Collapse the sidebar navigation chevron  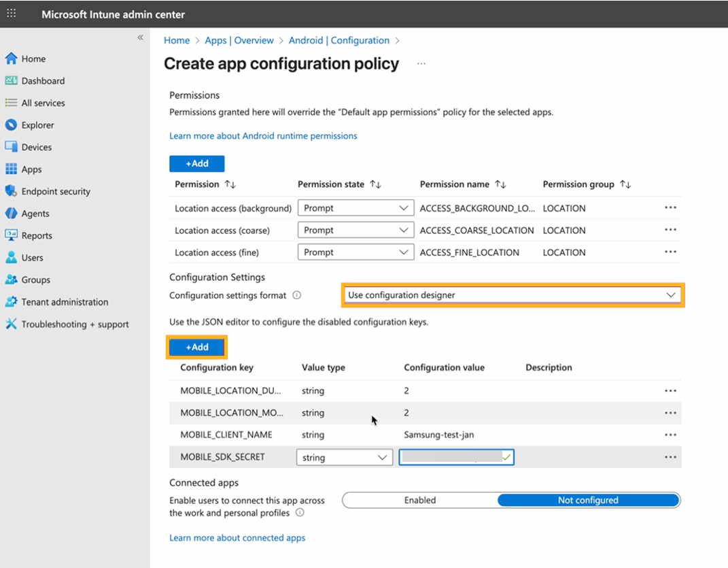pos(140,37)
